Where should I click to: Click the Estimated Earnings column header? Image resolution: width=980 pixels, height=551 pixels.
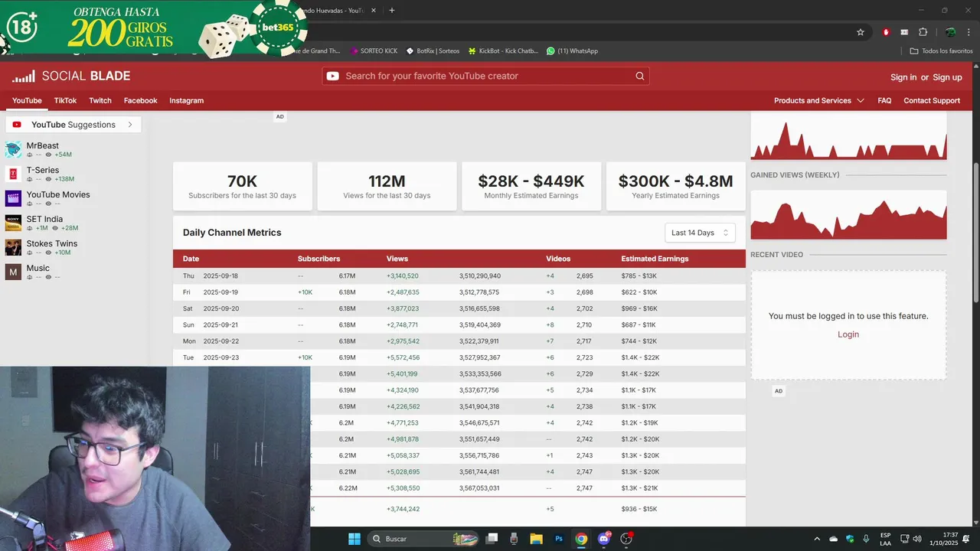[655, 259]
